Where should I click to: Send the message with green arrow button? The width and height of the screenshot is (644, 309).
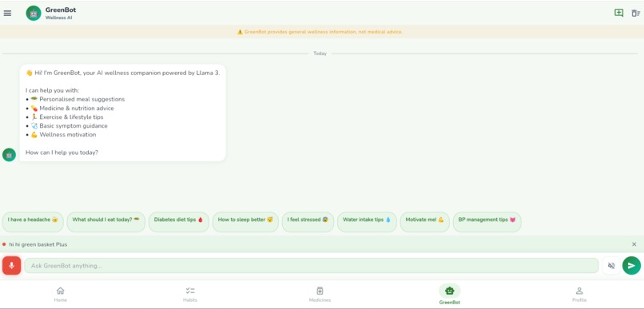coord(631,266)
